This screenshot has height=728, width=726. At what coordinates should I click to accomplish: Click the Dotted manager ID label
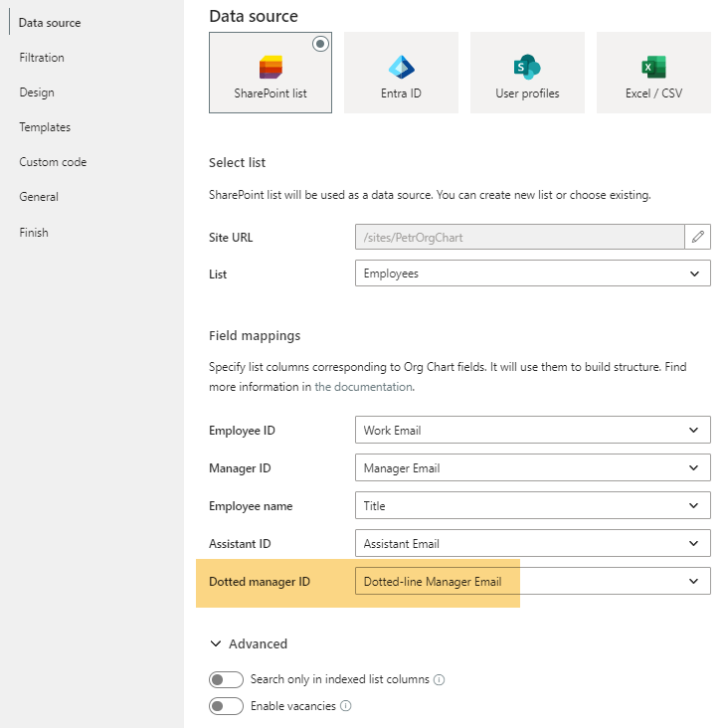tap(260, 581)
